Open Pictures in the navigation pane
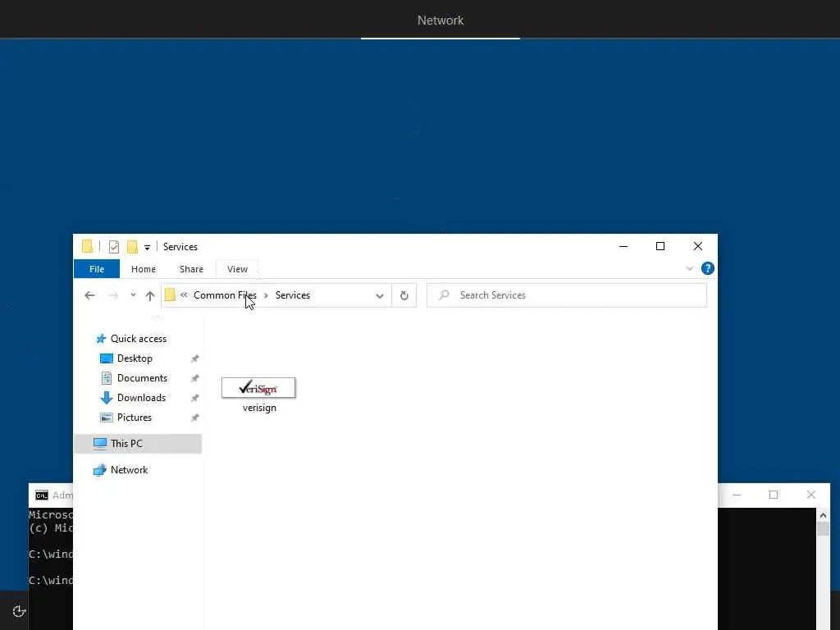This screenshot has width=840, height=630. tap(134, 418)
